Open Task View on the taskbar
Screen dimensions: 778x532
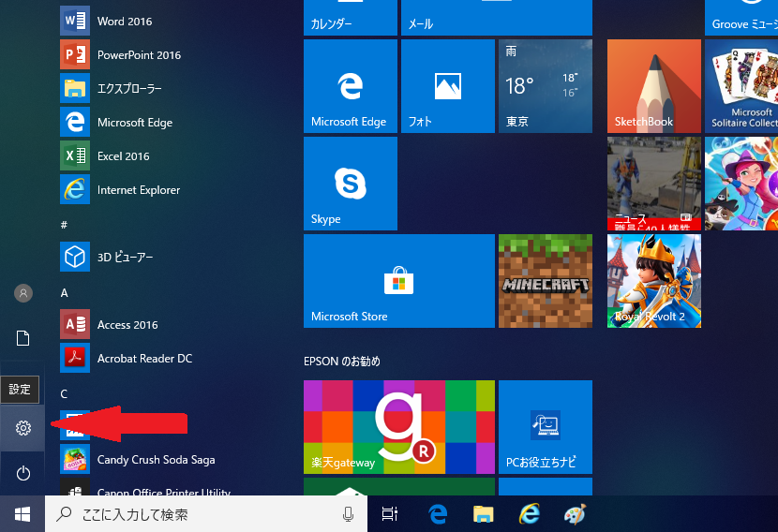click(x=390, y=514)
